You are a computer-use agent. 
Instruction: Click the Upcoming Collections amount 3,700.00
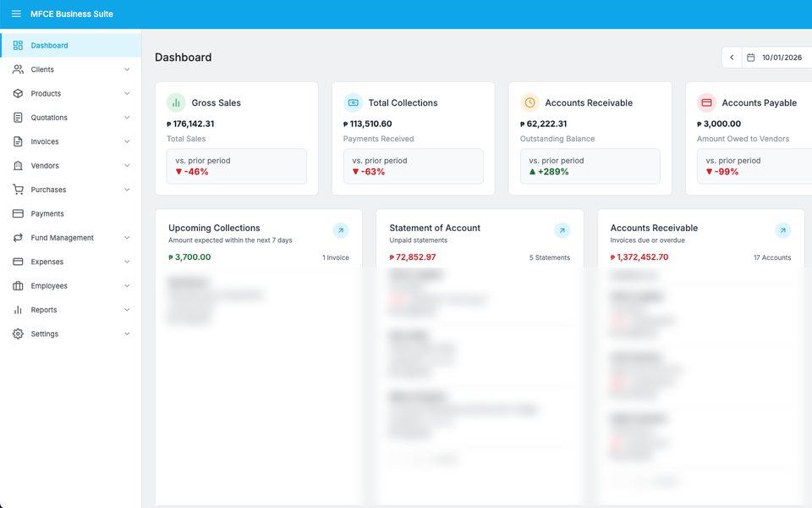pyautogui.click(x=189, y=257)
